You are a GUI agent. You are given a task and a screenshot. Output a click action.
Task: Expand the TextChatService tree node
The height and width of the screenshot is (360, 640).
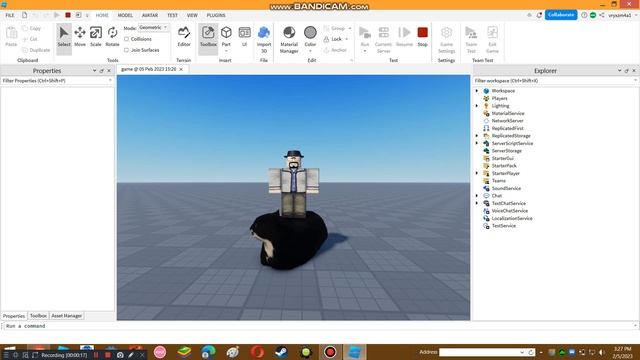pos(477,203)
